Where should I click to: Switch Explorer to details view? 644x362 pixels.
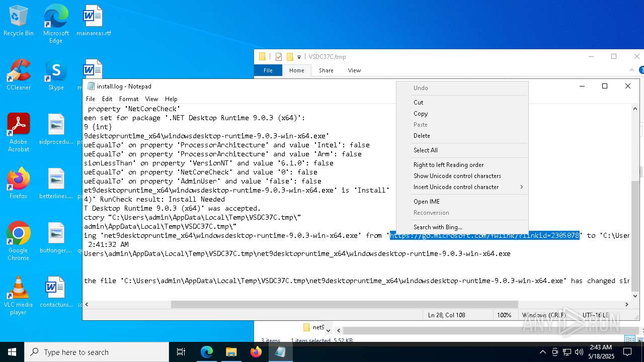[629, 339]
